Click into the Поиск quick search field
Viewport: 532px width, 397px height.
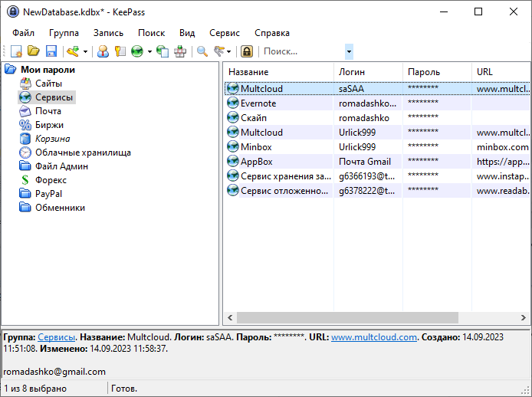pos(304,51)
